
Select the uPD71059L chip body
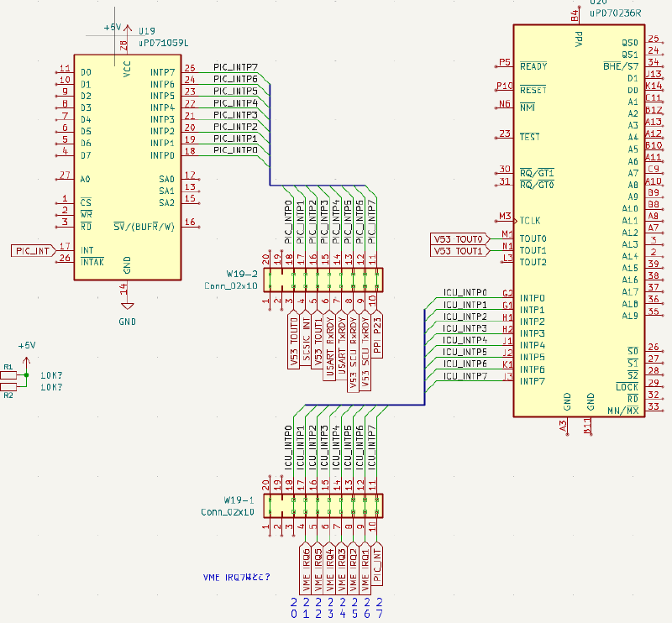[x=127, y=168]
